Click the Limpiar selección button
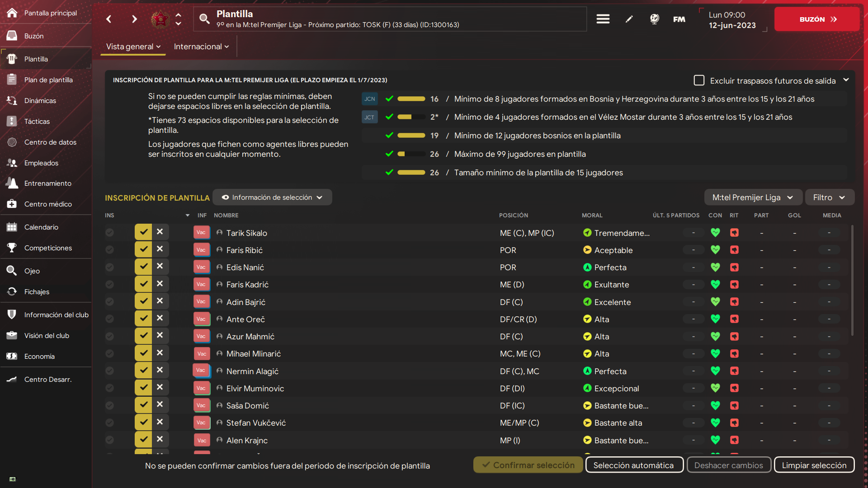Image resolution: width=868 pixels, height=488 pixels. (814, 465)
